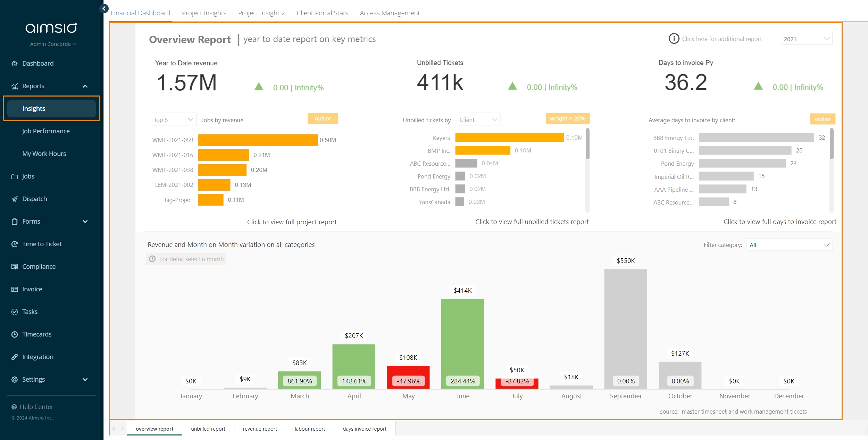Viewport: 868px width, 440px height.
Task: Open Insights in the sidebar
Action: [51, 109]
